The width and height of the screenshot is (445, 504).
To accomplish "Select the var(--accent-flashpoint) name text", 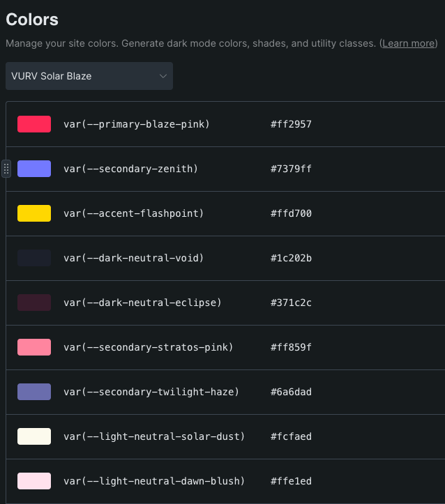I will pos(134,213).
